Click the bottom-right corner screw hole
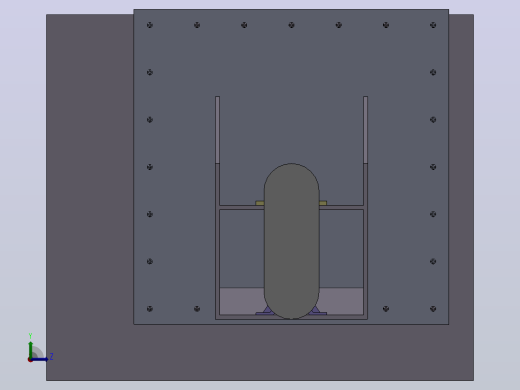520x390 pixels. click(433, 309)
